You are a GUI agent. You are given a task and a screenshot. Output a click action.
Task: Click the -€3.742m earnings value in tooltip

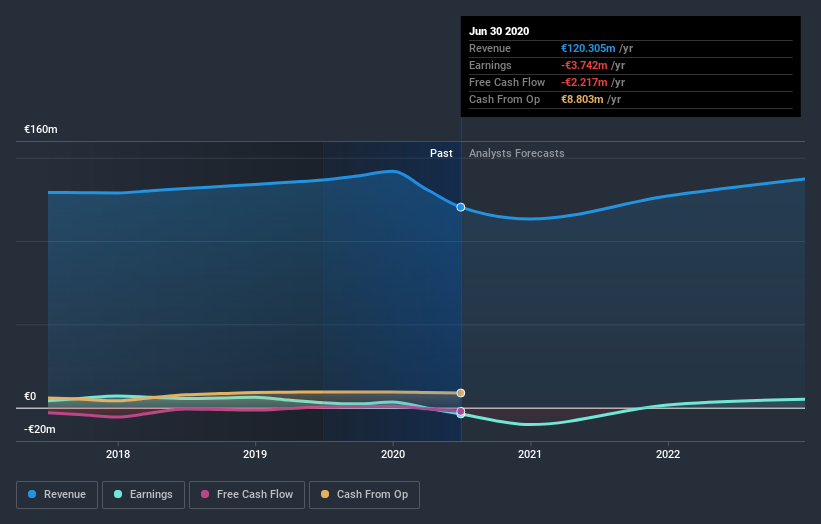click(x=584, y=65)
